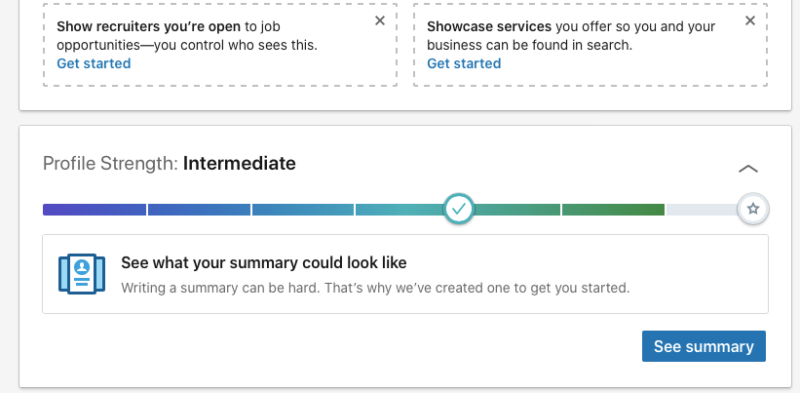Open the See what your summary card
The image size is (800, 393).
(405, 274)
